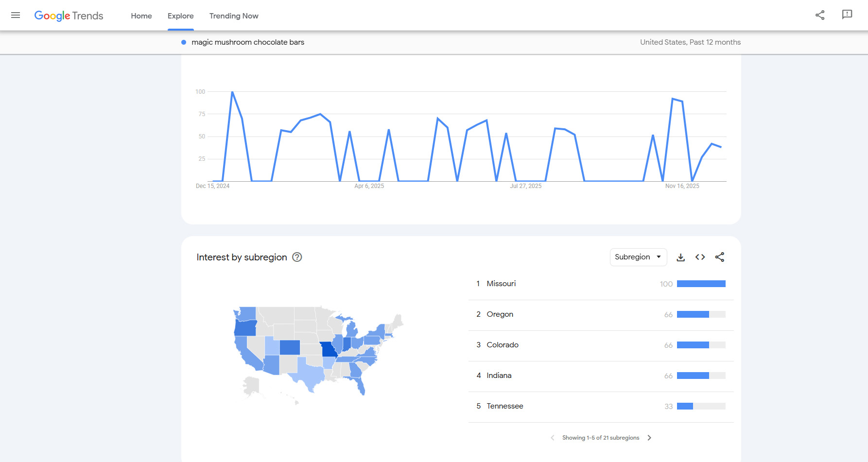Screen dimensions: 868x462
Task: Send feedback using the feedback icon
Action: coord(847,15)
